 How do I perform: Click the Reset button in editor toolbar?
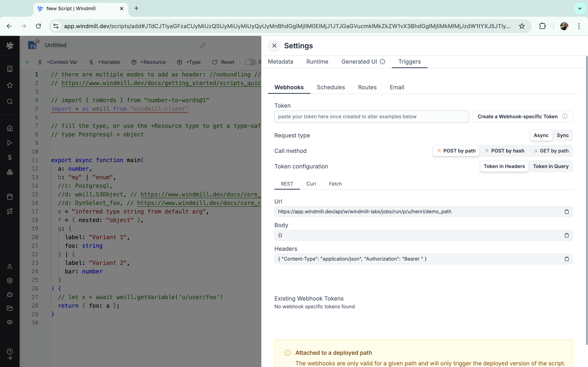pyautogui.click(x=223, y=62)
